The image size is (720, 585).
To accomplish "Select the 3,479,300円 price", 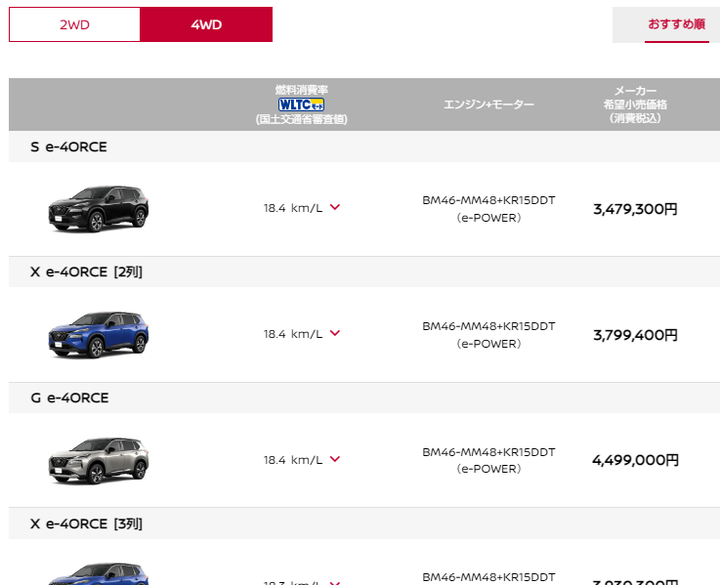I will point(636,209).
